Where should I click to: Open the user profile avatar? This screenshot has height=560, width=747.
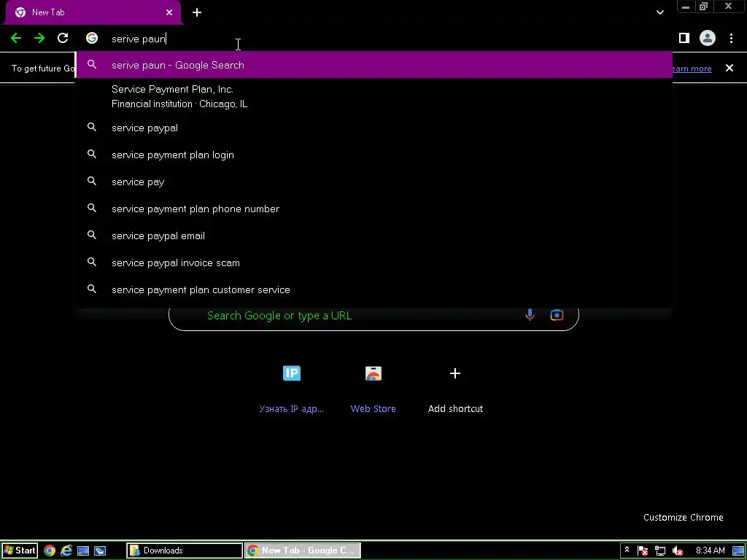point(708,38)
